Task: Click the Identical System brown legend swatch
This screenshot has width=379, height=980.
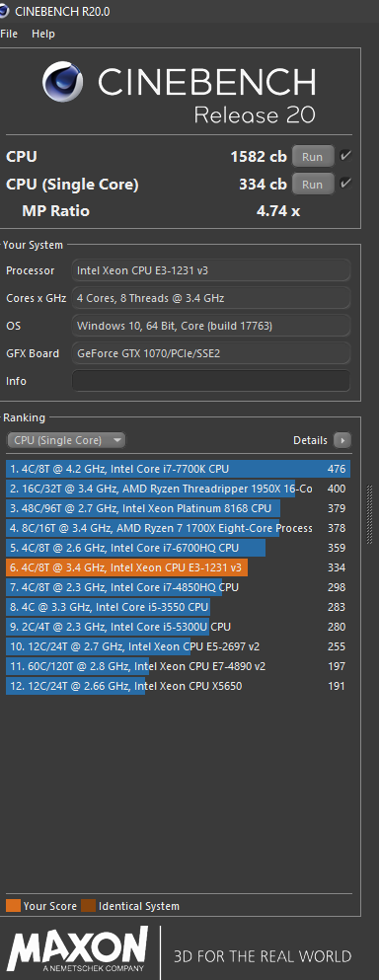Action: (88, 906)
